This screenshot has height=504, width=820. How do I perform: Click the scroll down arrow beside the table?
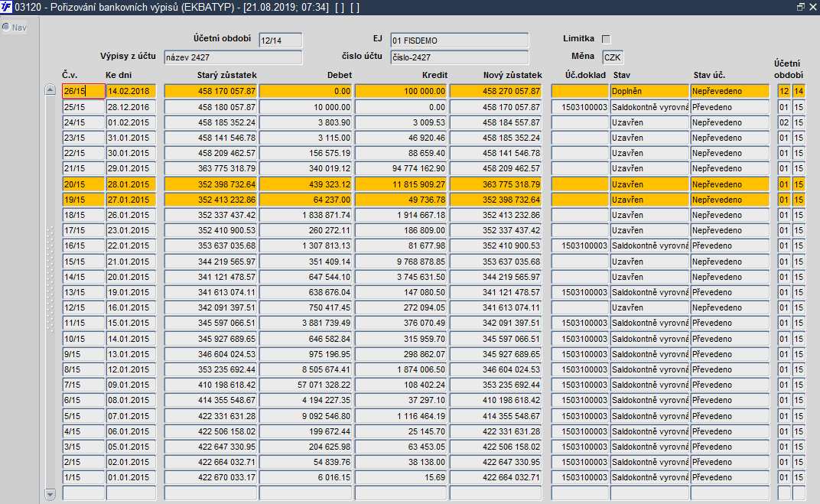click(50, 494)
